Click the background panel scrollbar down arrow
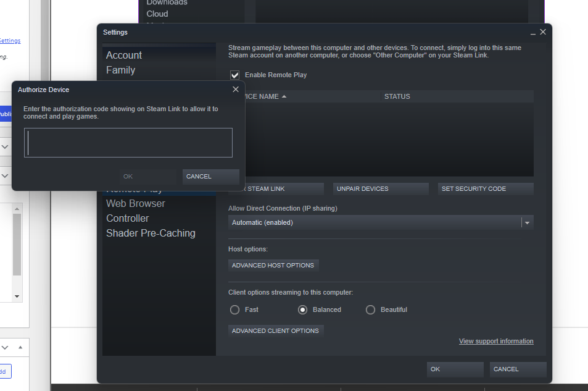Image resolution: width=588 pixels, height=391 pixels. 17,296
